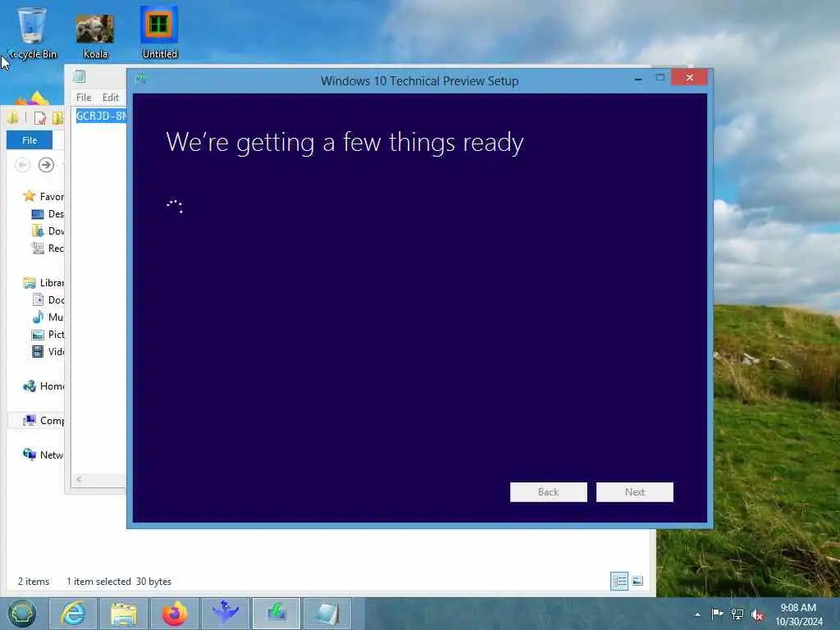Switch to Windows Setup taskbar button

[x=276, y=614]
